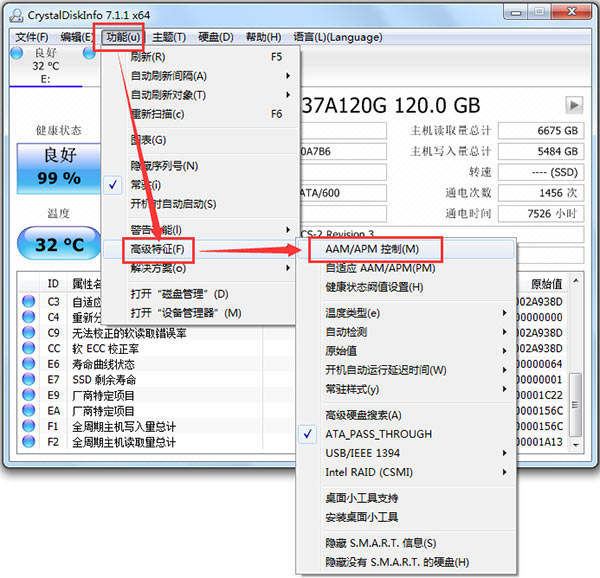Open the 帮助(H) menu
Screen dimensions: 600x578
click(x=263, y=37)
